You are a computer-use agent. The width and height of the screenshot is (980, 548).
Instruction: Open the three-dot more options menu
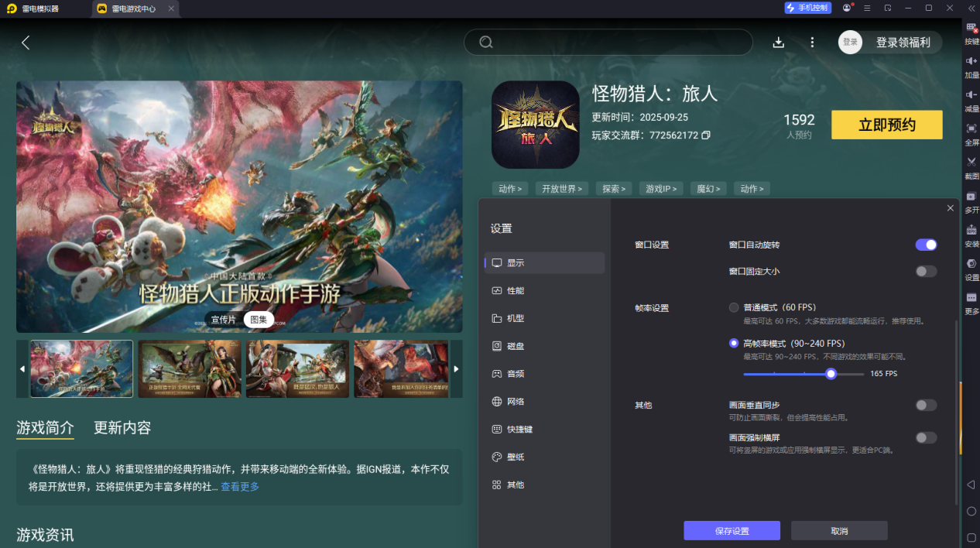812,43
